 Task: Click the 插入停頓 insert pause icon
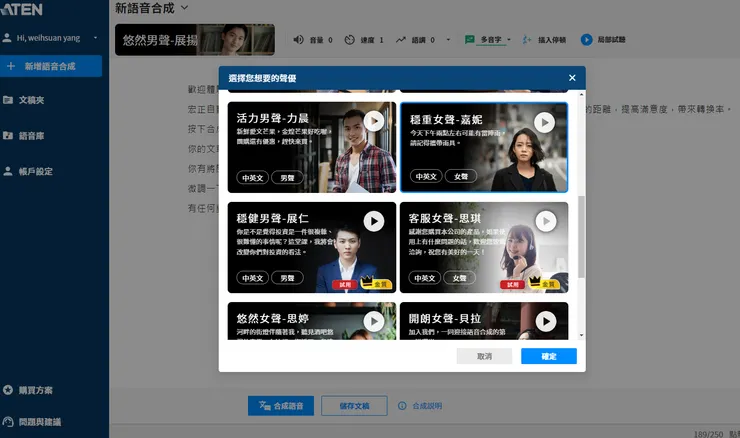coord(527,40)
